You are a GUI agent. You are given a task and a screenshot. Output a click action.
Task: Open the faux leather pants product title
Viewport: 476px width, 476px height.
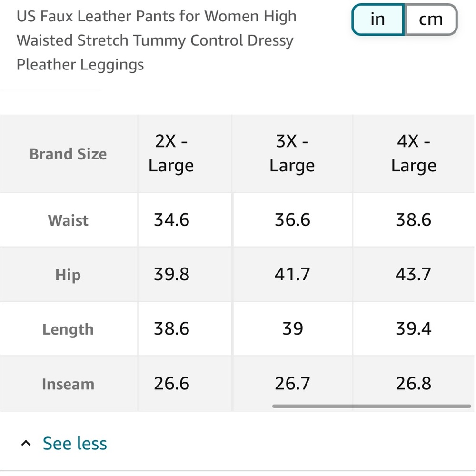[156, 40]
